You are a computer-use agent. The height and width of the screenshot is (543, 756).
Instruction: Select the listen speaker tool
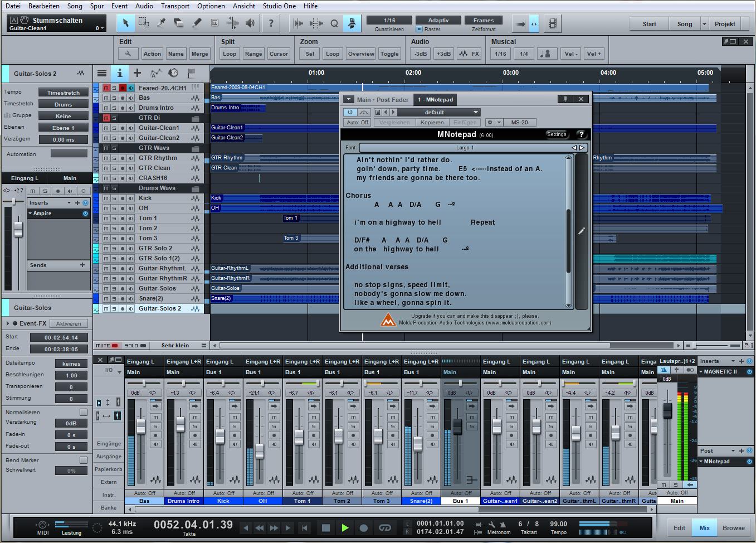(x=250, y=23)
